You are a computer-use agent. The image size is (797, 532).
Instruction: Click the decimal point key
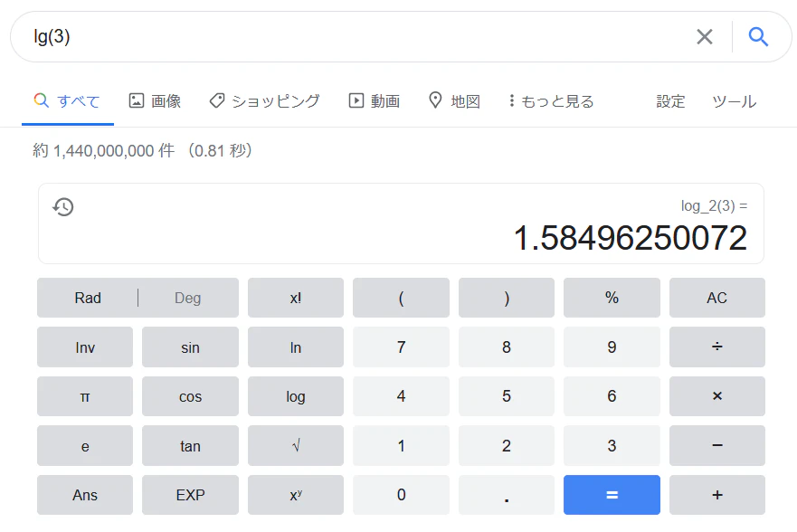(x=507, y=495)
